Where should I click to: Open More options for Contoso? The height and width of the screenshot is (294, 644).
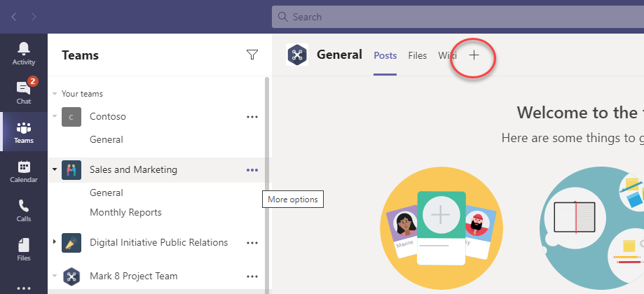(252, 117)
